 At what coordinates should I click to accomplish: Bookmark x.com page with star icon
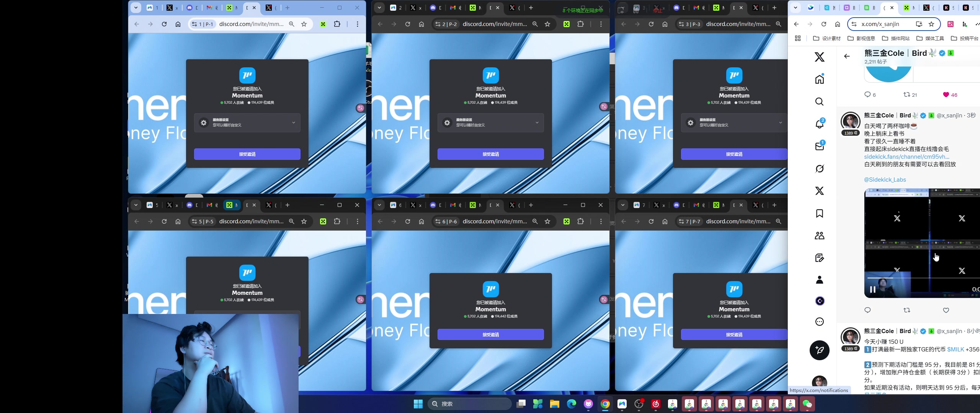(931, 24)
